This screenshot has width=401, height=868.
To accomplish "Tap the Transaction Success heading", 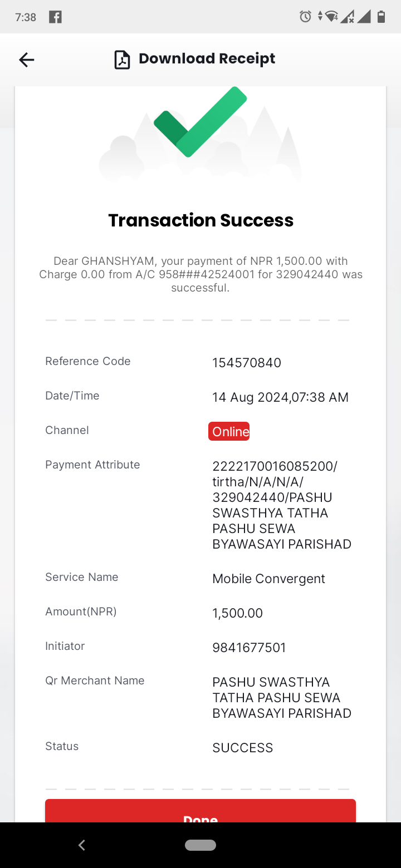I will (200, 220).
